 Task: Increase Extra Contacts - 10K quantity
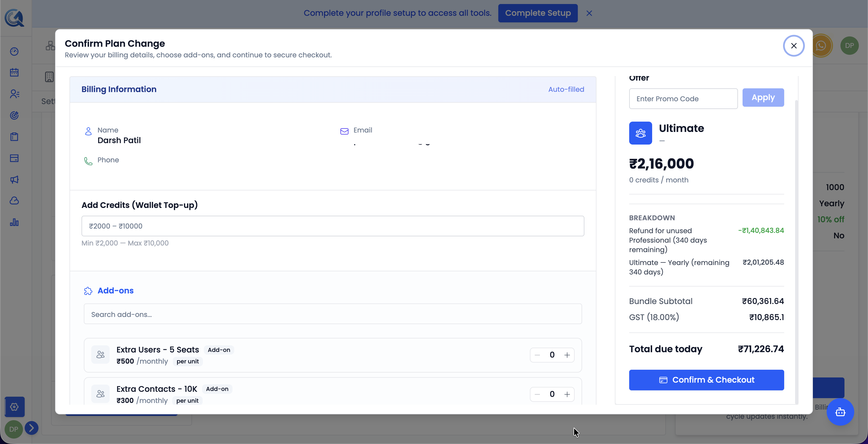(567, 394)
